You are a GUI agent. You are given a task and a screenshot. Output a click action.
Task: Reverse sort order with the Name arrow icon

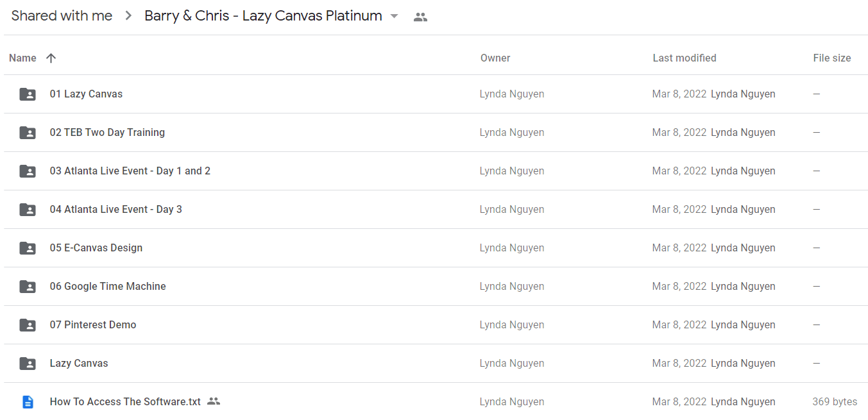(x=51, y=58)
